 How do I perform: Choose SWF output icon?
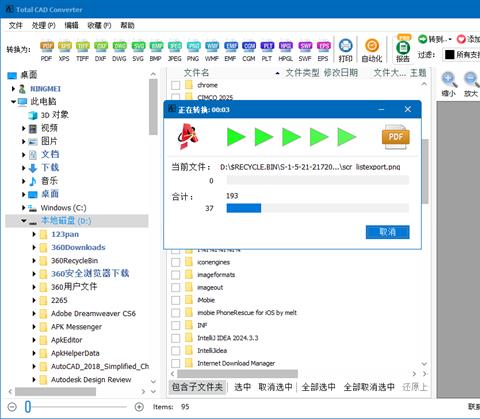tap(305, 51)
